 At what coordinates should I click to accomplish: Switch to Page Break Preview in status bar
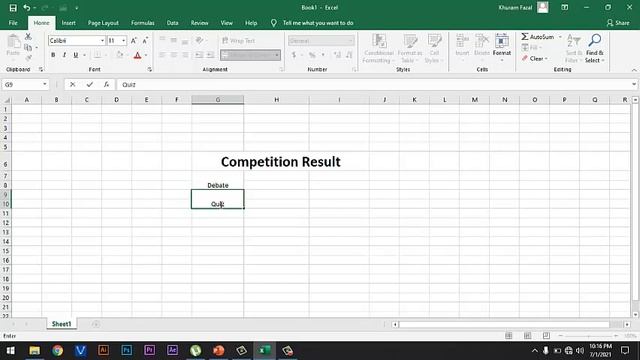pyautogui.click(x=546, y=336)
